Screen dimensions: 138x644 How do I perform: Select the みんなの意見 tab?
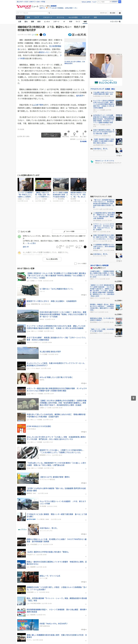tap(73, 17)
